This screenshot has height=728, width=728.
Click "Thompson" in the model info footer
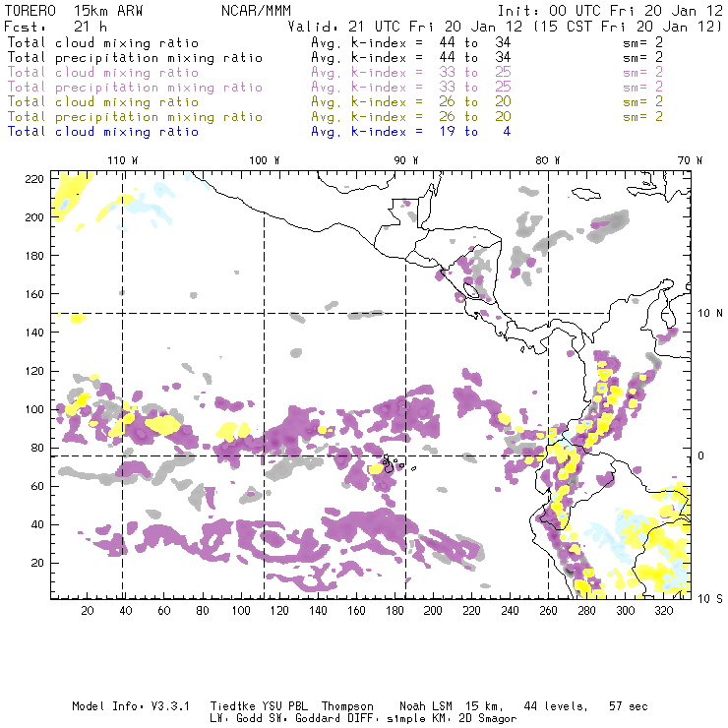click(347, 706)
